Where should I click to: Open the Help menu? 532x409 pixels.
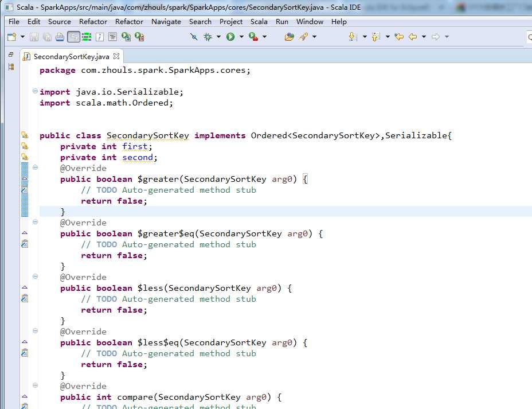tap(339, 21)
